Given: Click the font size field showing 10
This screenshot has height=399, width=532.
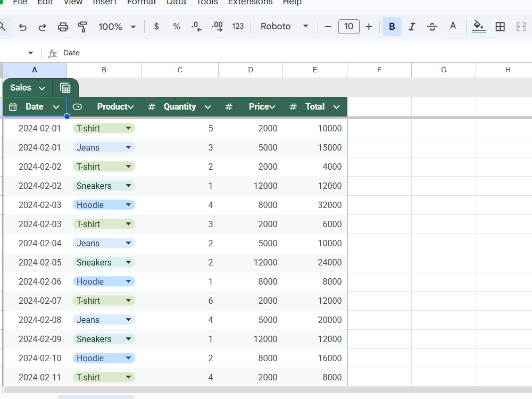Looking at the screenshot, I should tap(349, 27).
